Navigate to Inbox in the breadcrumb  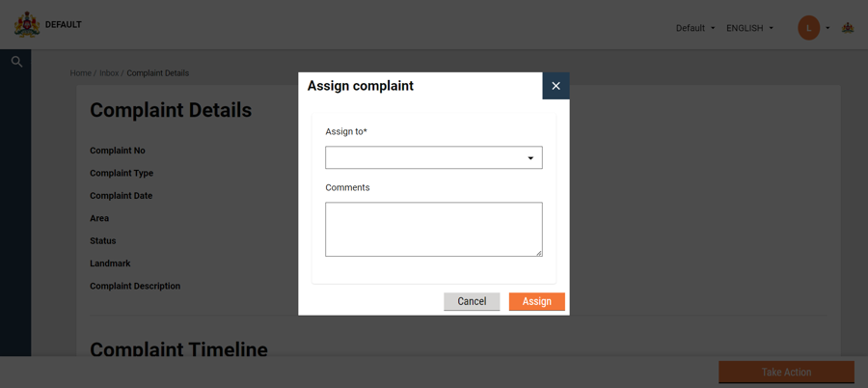click(109, 73)
